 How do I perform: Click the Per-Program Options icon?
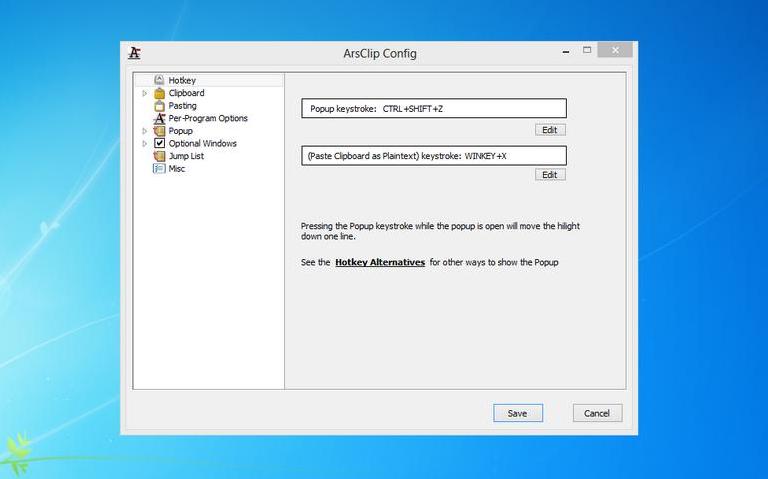click(x=159, y=118)
